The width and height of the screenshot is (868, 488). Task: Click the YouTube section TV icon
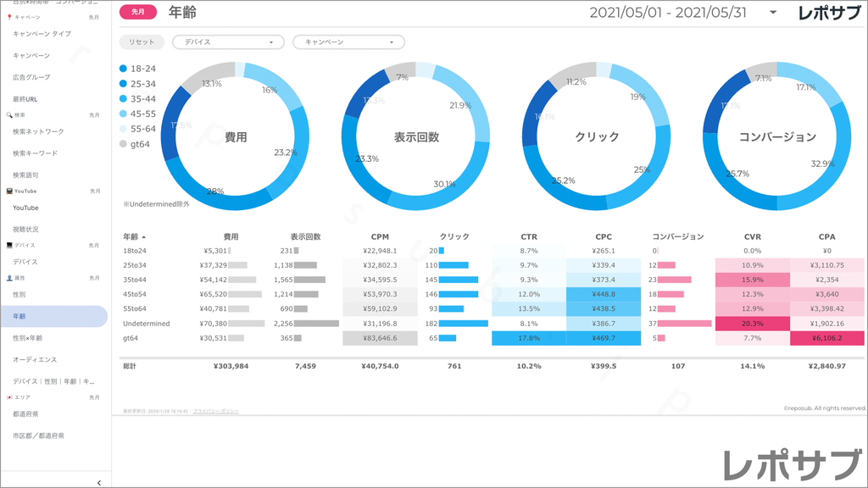click(x=8, y=191)
